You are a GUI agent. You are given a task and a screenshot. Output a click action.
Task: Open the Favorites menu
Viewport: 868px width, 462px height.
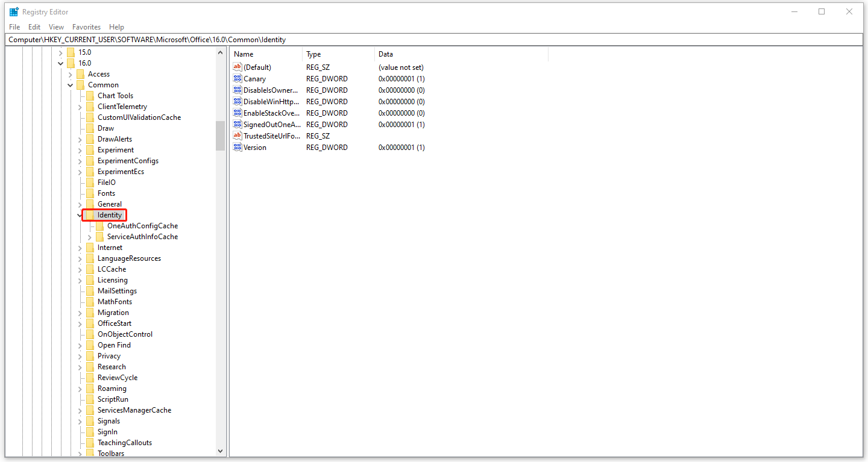pos(86,27)
